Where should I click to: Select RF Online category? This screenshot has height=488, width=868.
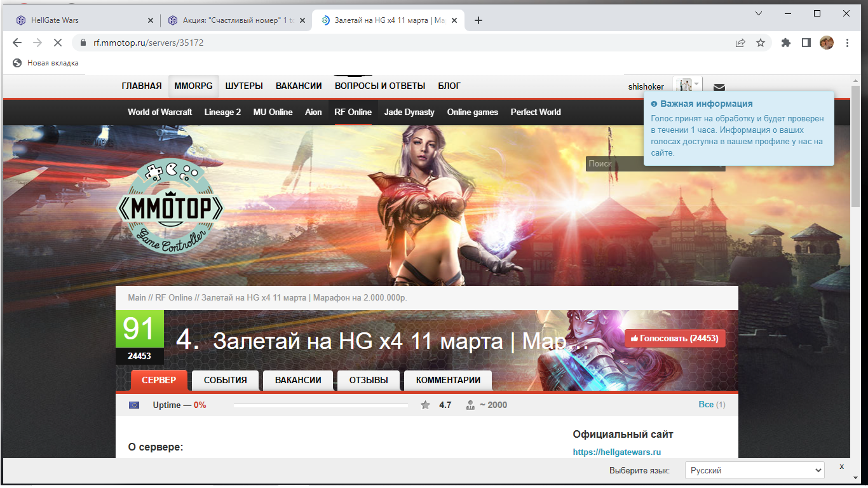tap(353, 112)
